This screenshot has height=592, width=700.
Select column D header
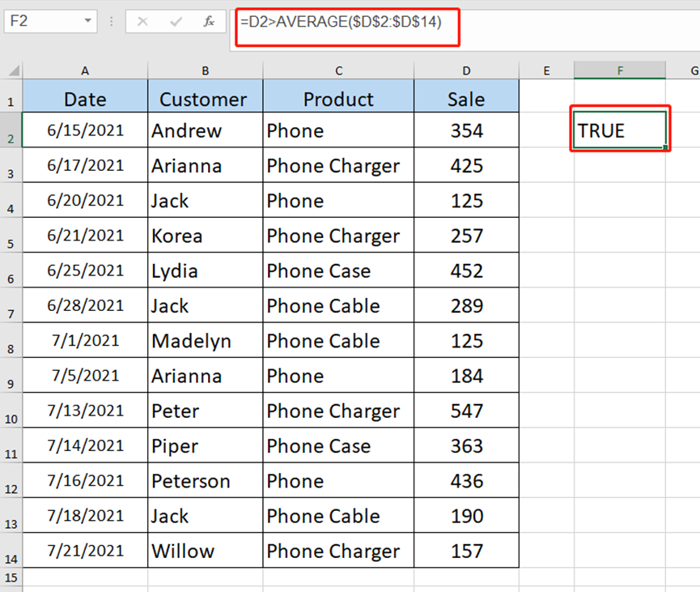(466, 70)
